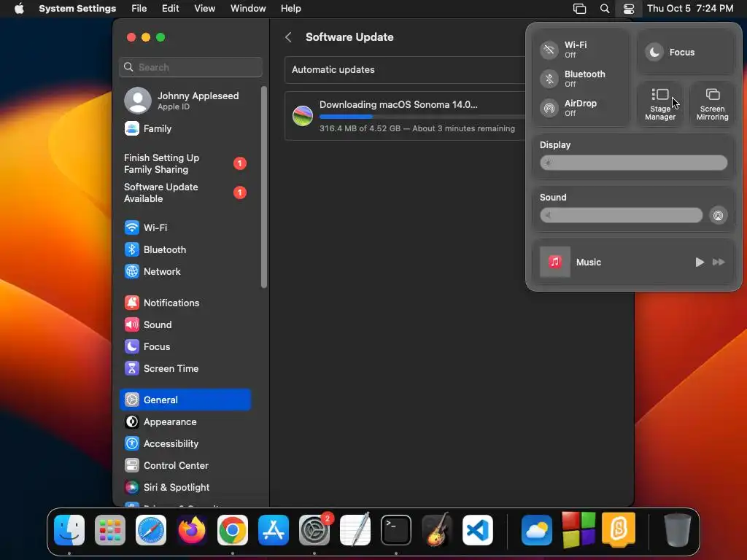The height and width of the screenshot is (560, 747).
Task: Open AirPlay audio output next to Sound
Action: 718,215
